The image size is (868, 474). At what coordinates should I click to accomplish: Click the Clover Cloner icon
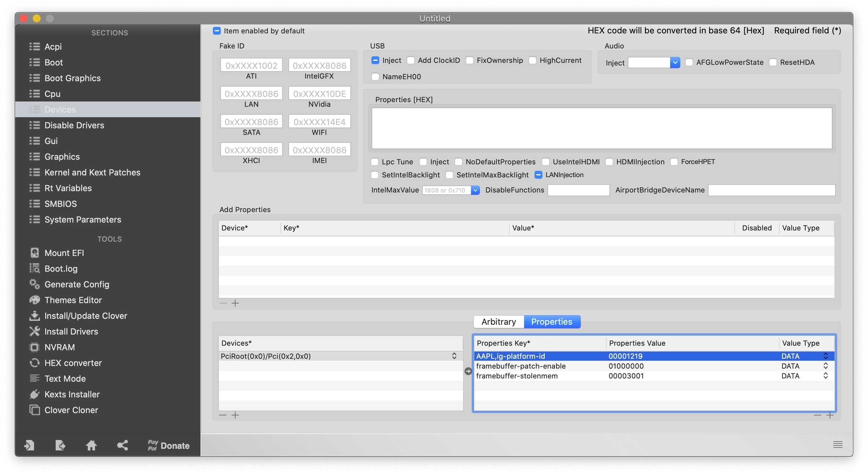[35, 410]
